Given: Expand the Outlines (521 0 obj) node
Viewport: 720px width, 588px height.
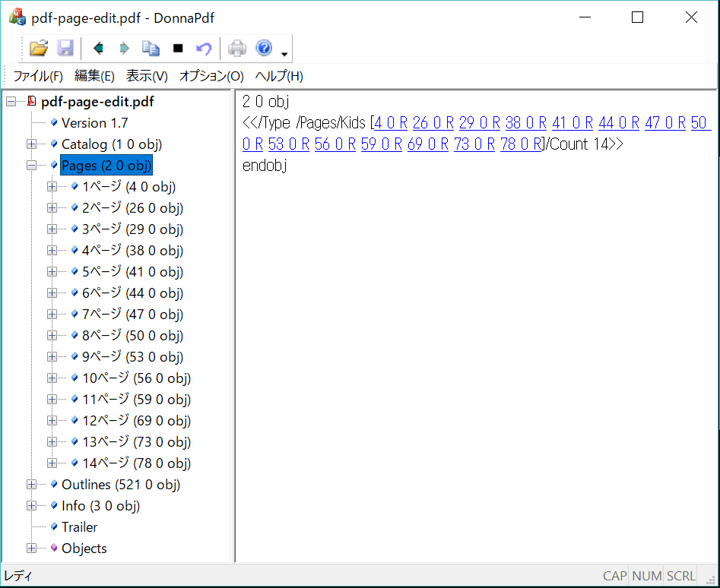Looking at the screenshot, I should (x=31, y=485).
